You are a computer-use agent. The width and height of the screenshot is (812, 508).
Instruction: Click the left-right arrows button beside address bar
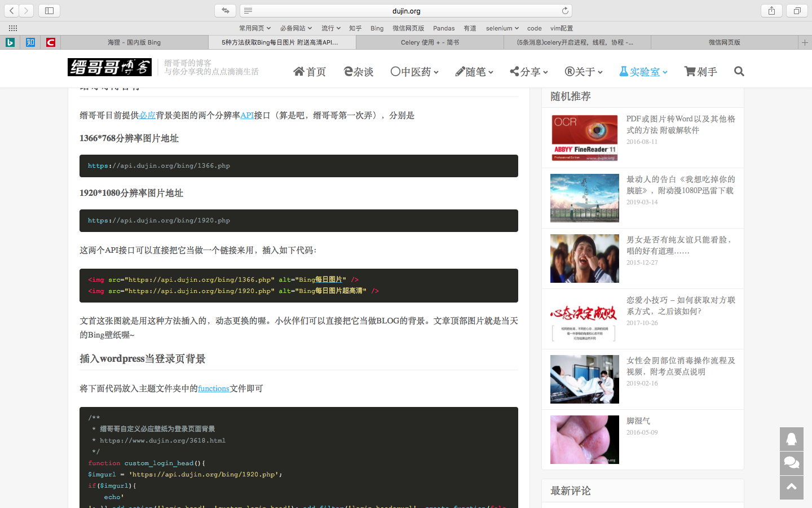pos(225,11)
